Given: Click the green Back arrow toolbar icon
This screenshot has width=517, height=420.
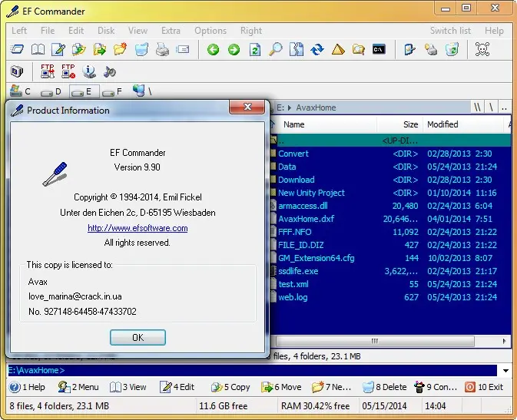Looking at the screenshot, I should (x=213, y=50).
